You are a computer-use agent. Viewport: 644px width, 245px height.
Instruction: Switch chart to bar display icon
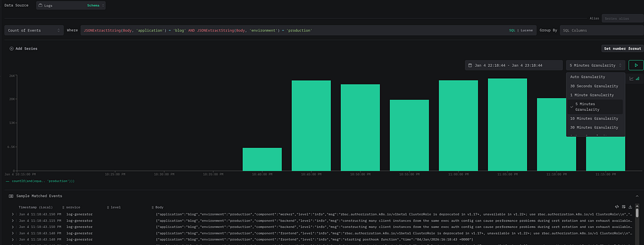(638, 79)
